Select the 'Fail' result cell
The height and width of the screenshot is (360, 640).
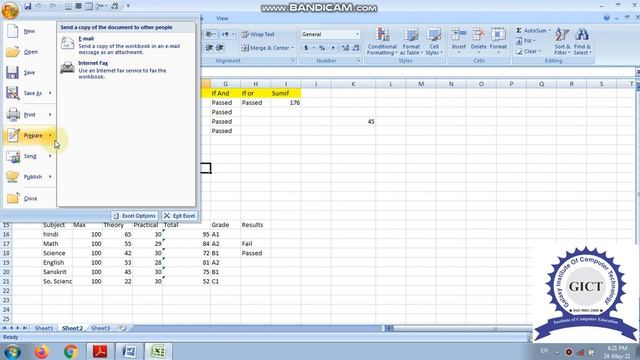pos(256,244)
